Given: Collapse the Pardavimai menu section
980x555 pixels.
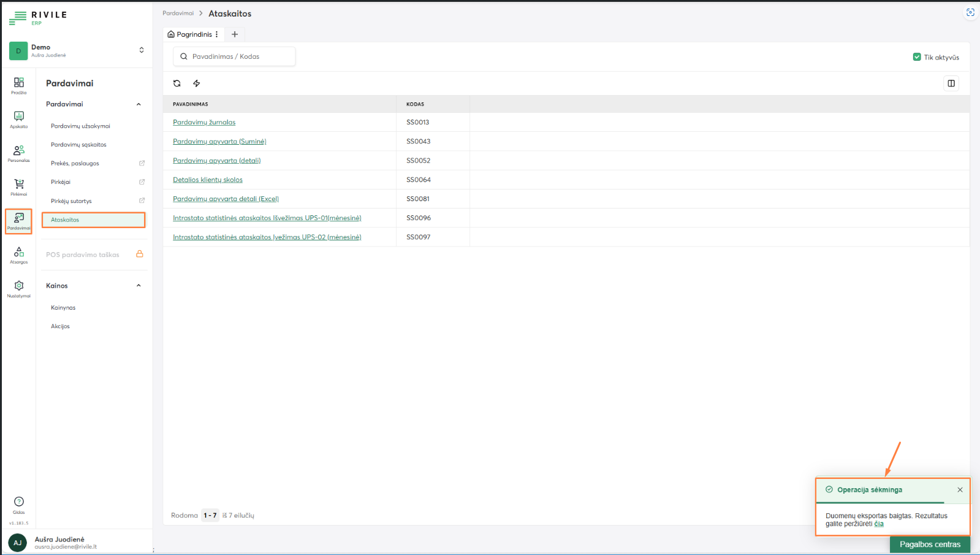Looking at the screenshot, I should [139, 104].
